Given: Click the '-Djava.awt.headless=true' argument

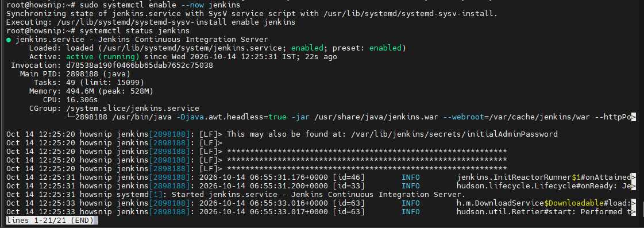Looking at the screenshot, I should click(x=232, y=117).
